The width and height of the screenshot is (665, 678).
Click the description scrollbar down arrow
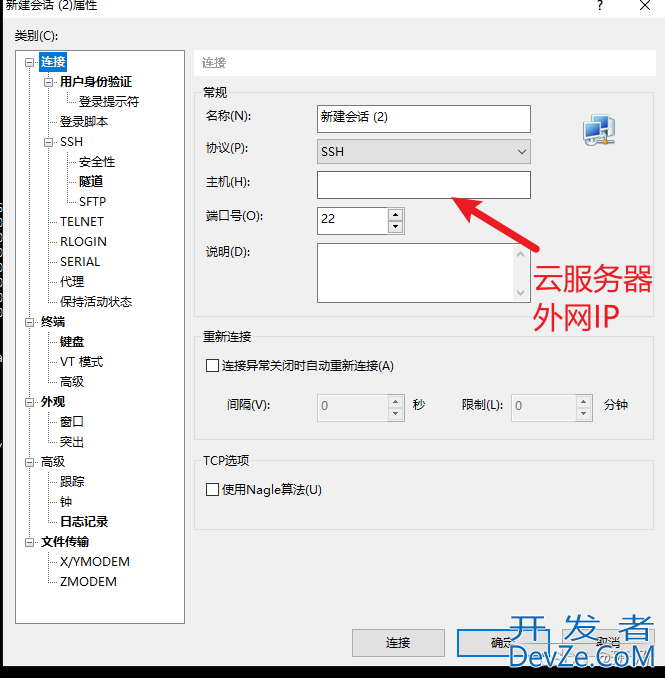coord(521,293)
